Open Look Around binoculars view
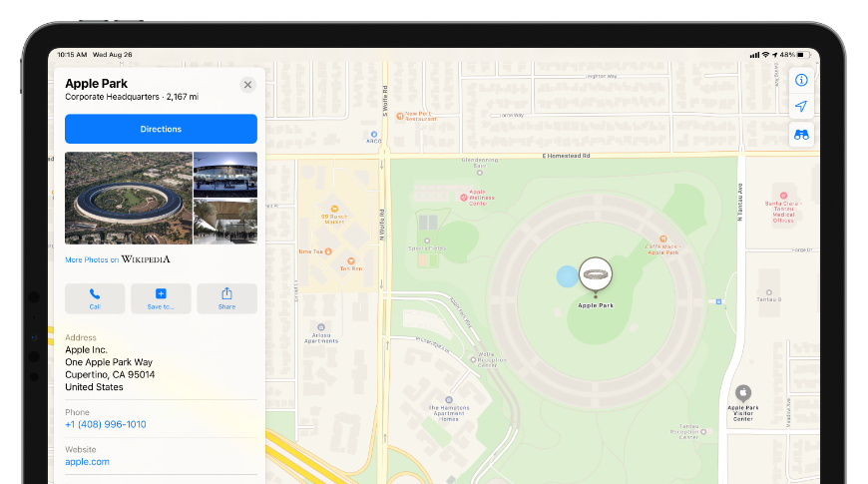The height and width of the screenshot is (484, 868). pos(800,135)
